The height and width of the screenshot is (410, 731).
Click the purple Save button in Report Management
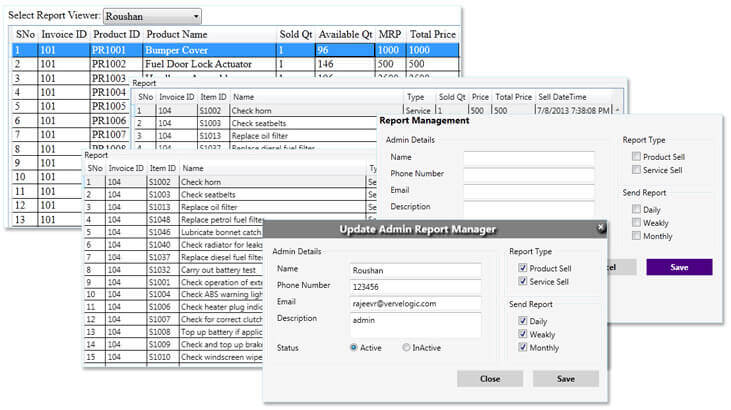[x=679, y=267]
